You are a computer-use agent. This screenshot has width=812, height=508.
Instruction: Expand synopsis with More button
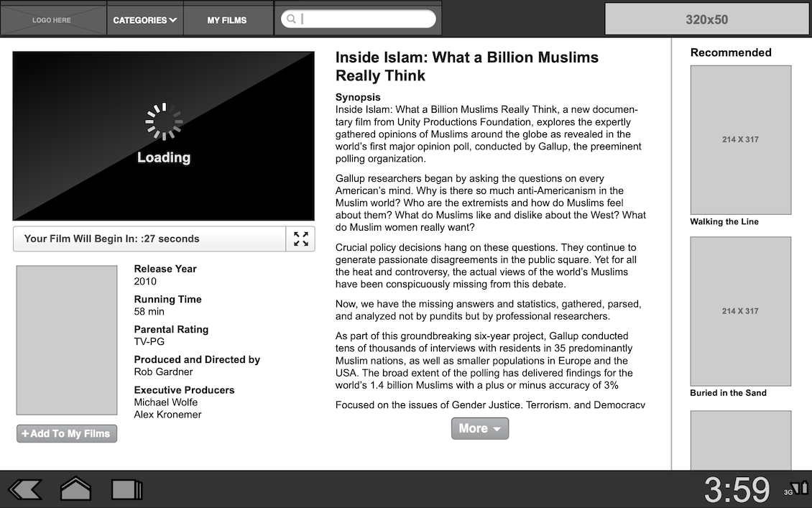tap(480, 429)
